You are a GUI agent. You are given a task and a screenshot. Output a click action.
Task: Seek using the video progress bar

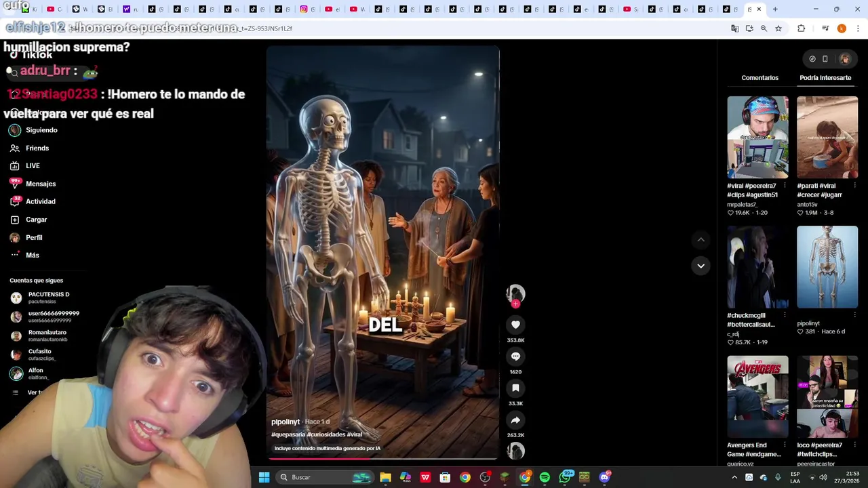coord(382,459)
